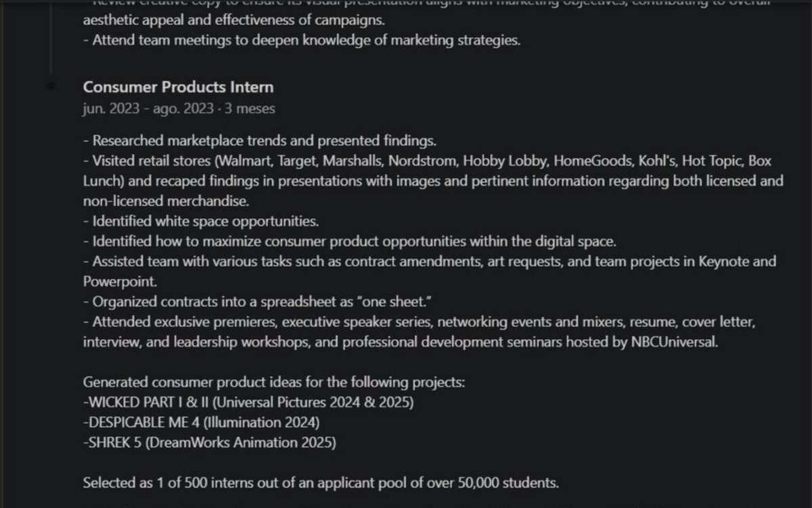Select the 'Researched marketplace trends' bullet line
Screen dimensions: 812x508
point(259,141)
